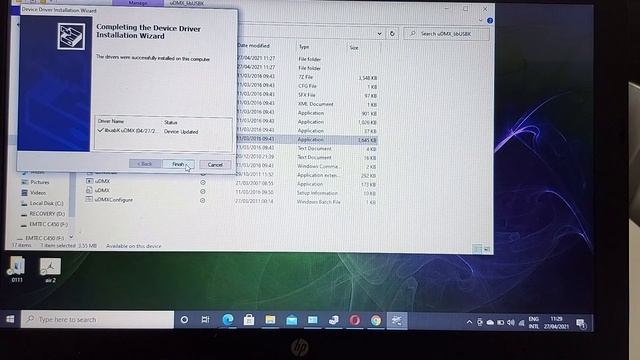Show hidden system tray icons
Image resolution: width=640 pixels, height=360 pixels.
tap(469, 322)
